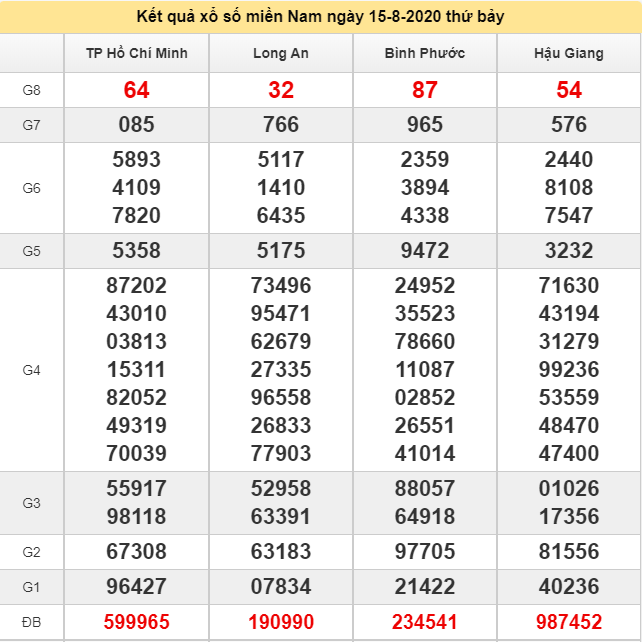The height and width of the screenshot is (642, 642).
Task: Click the ĐB row label
Action: pos(32,622)
